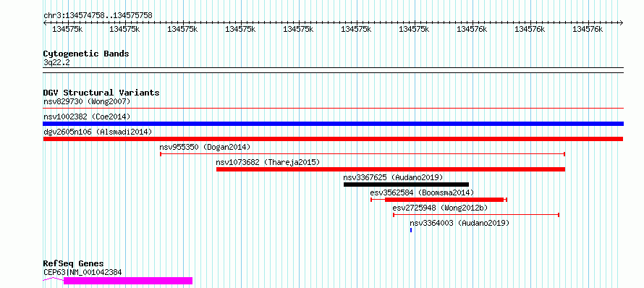The image size is (644, 288).
Task: Click the dgv2605n106 (Alsmadi2014) label
Action: (98, 132)
